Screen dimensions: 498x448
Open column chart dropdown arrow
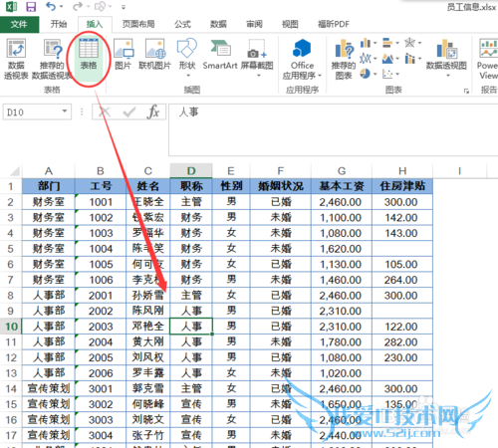375,43
